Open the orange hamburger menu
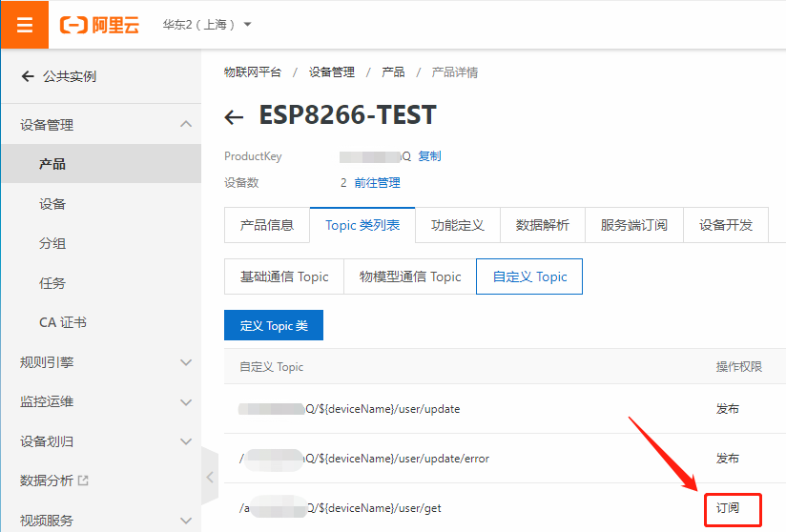 pos(25,25)
